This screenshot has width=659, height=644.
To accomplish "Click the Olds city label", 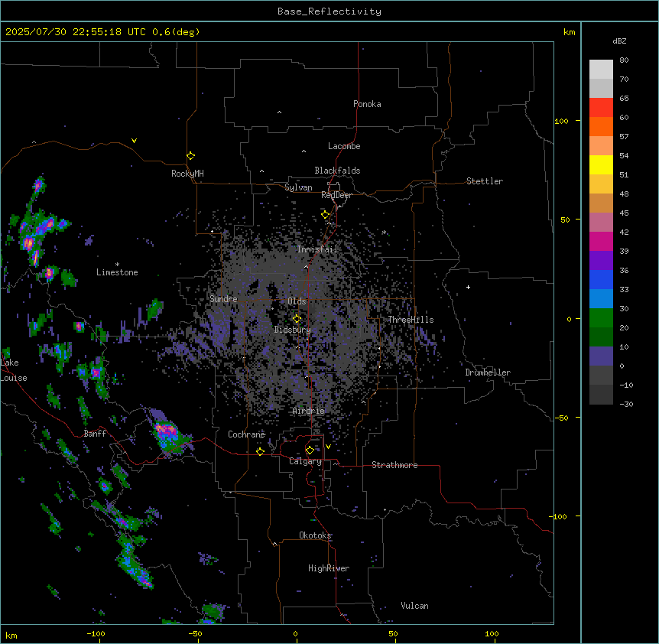I will pos(297,301).
